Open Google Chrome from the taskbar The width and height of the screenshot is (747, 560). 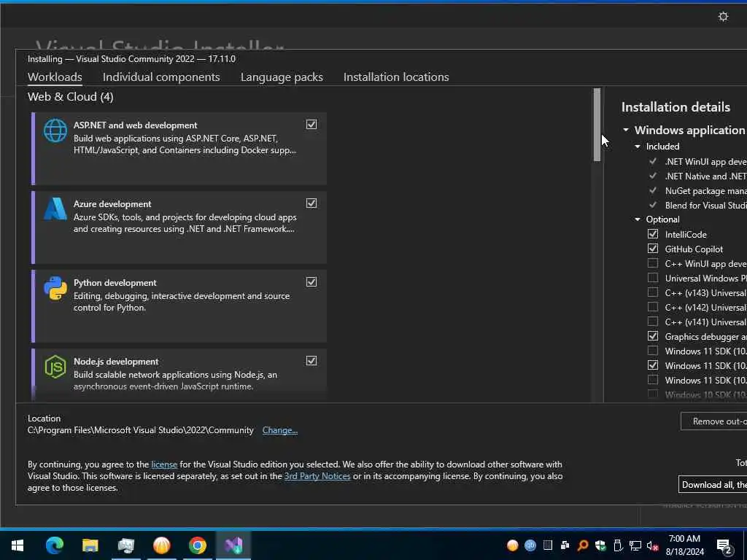click(x=197, y=545)
